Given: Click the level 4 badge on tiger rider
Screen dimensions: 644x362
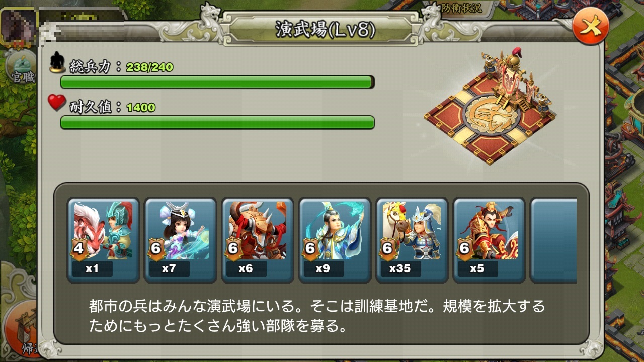Looking at the screenshot, I should coord(78,249).
